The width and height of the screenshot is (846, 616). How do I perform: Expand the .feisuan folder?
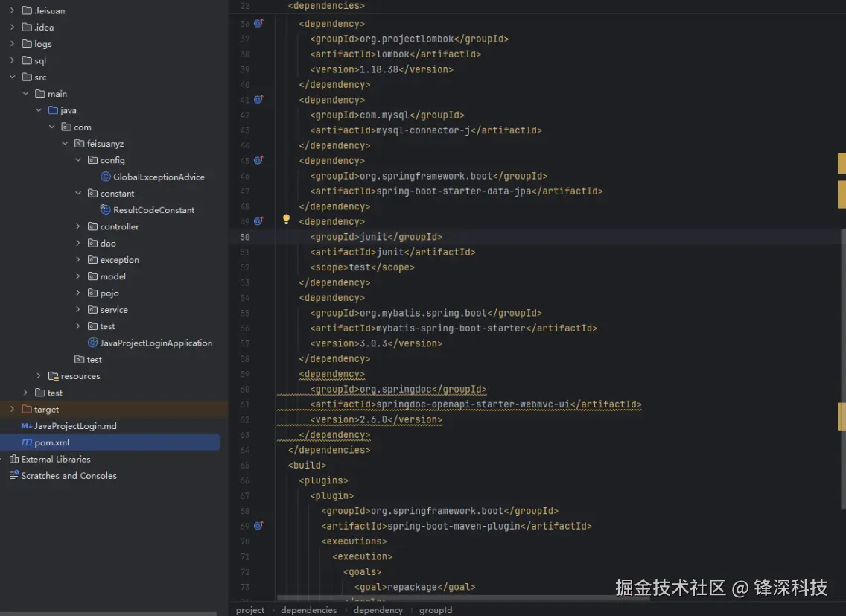[x=12, y=10]
